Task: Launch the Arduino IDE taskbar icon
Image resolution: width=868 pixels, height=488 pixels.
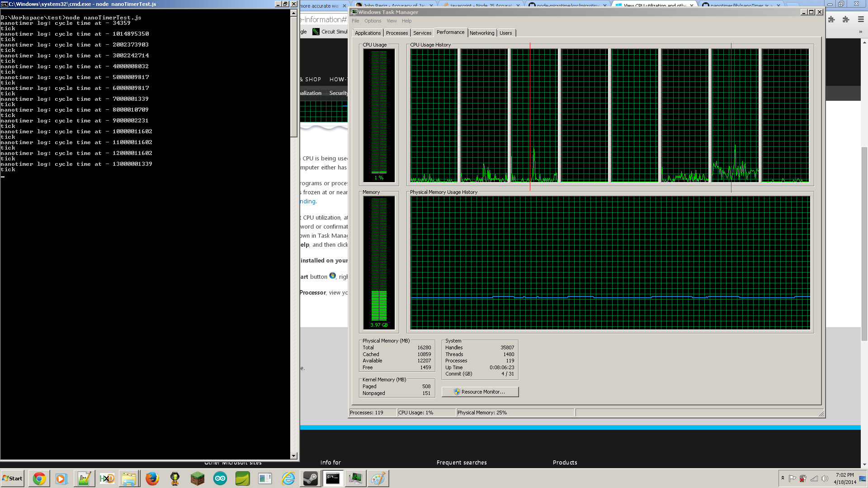Action: [220, 479]
